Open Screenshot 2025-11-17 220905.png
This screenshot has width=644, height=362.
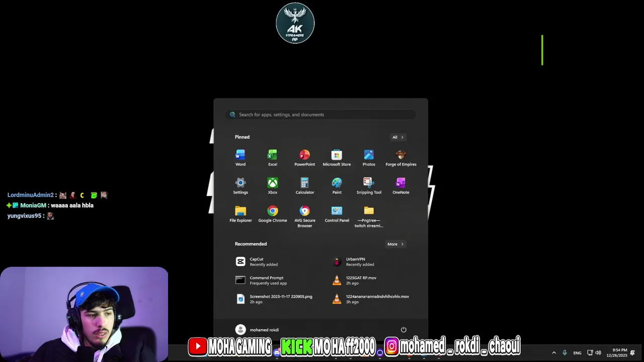[x=274, y=299]
